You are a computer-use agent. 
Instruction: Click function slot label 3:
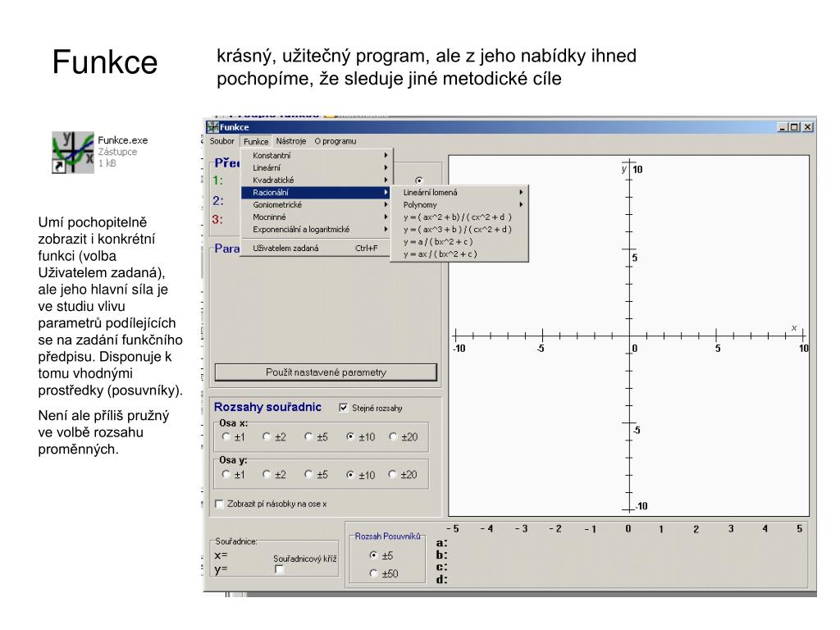coord(217,219)
